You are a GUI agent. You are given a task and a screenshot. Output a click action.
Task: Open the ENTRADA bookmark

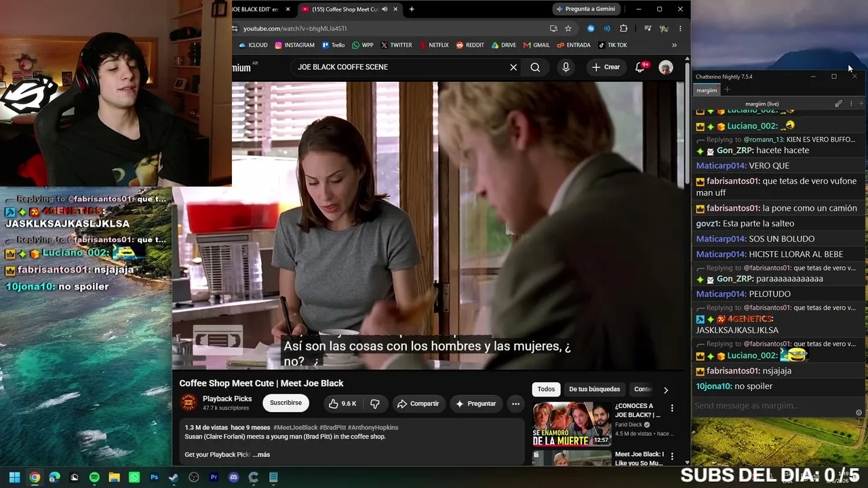tap(574, 45)
